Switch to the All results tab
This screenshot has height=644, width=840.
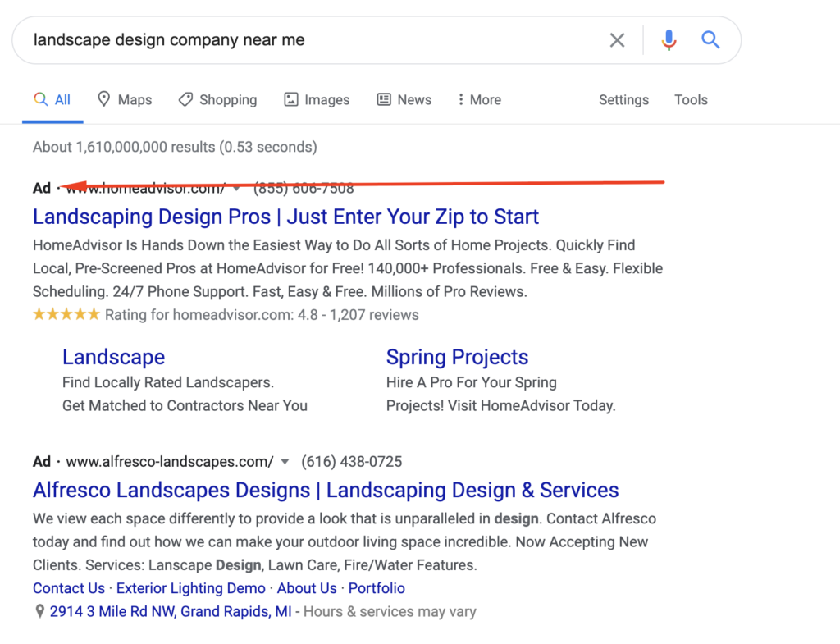click(x=52, y=98)
